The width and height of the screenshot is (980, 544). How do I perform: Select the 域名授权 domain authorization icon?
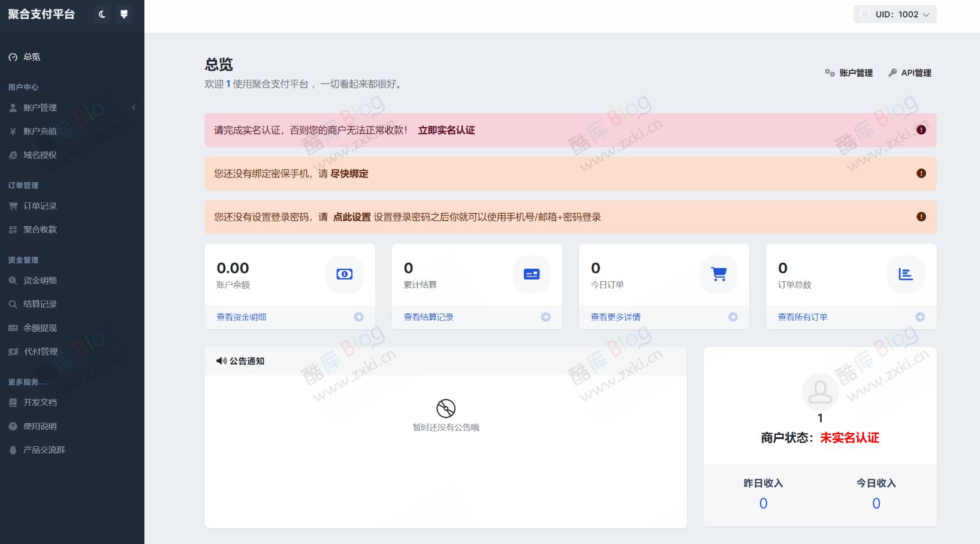click(x=13, y=155)
